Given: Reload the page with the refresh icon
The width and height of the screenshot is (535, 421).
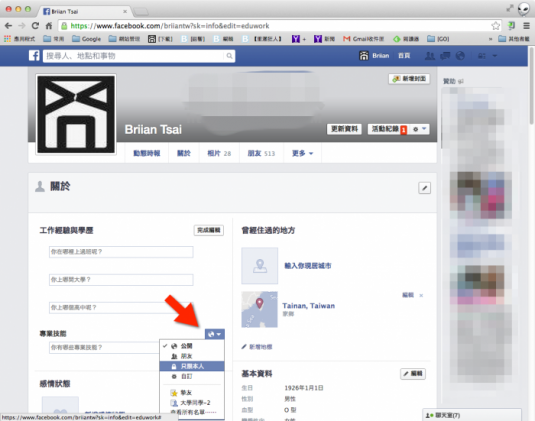Looking at the screenshot, I should (35, 26).
